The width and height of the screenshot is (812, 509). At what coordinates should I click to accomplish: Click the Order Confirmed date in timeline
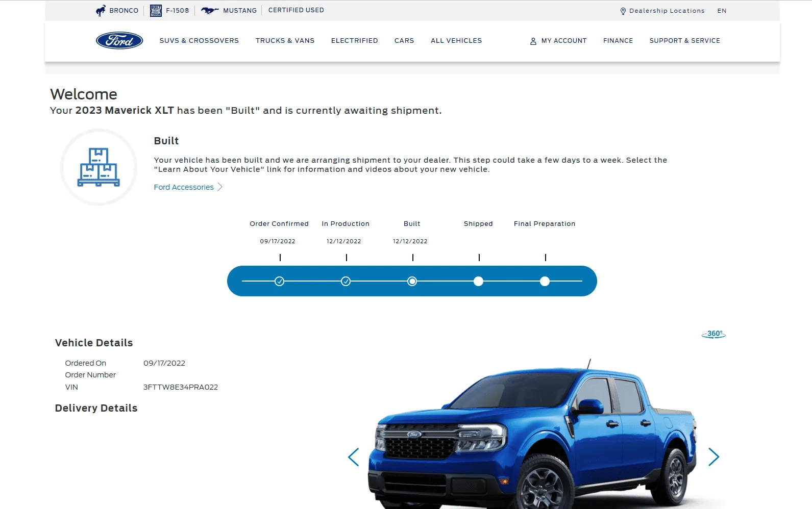coord(278,241)
